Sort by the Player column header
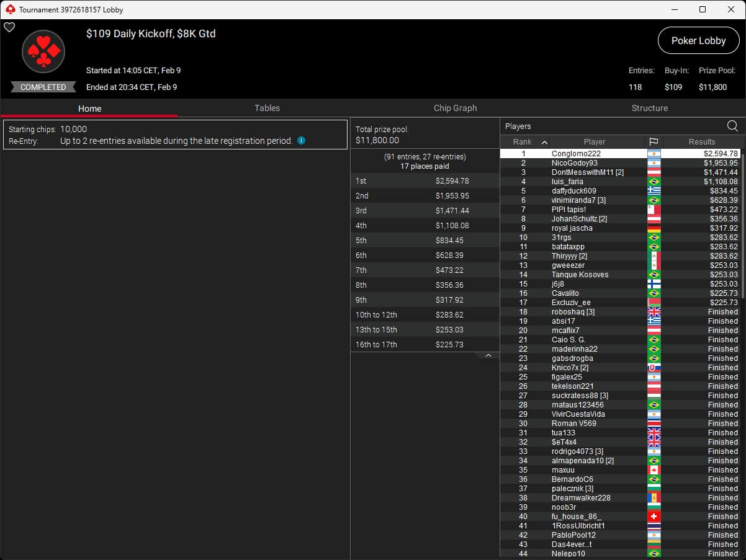This screenshot has height=560, width=746. [x=594, y=142]
